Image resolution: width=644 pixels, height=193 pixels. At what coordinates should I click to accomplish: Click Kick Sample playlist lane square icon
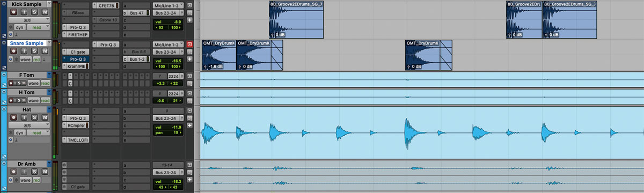[189, 5]
